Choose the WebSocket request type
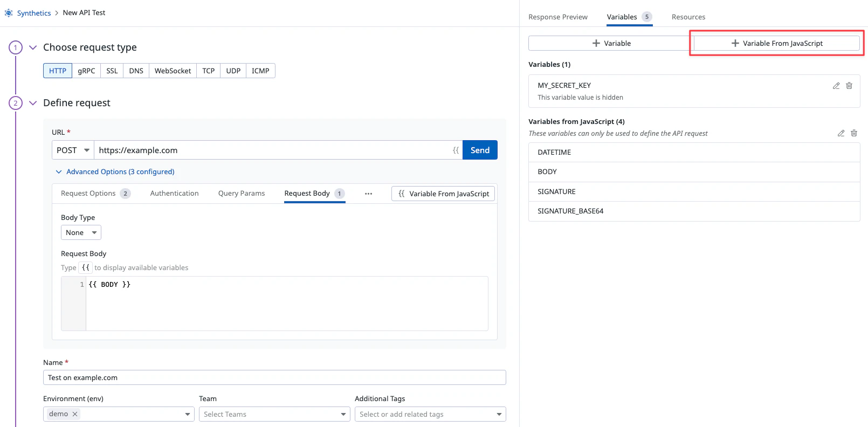868x427 pixels. [x=173, y=71]
